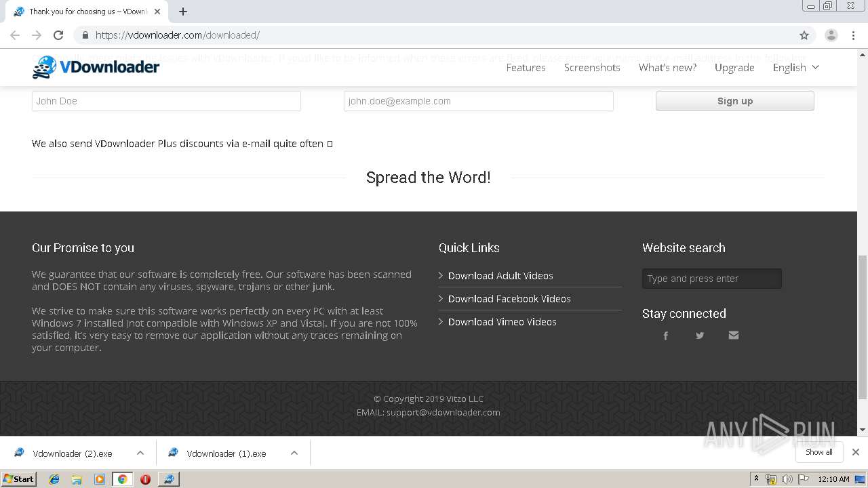Open a new browser tab with plus
868x488 pixels.
coord(183,12)
